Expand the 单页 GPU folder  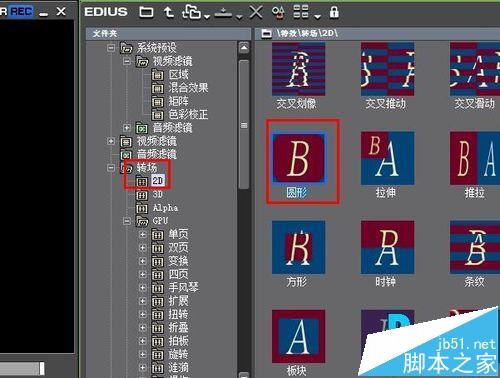point(143,234)
